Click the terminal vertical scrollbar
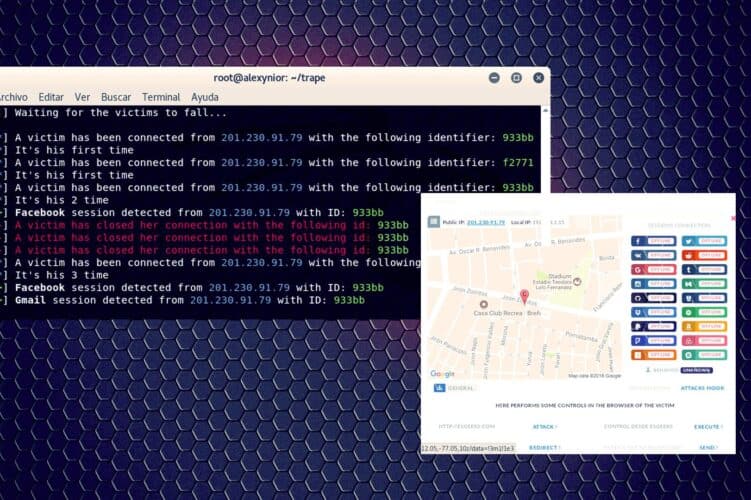 click(x=545, y=149)
